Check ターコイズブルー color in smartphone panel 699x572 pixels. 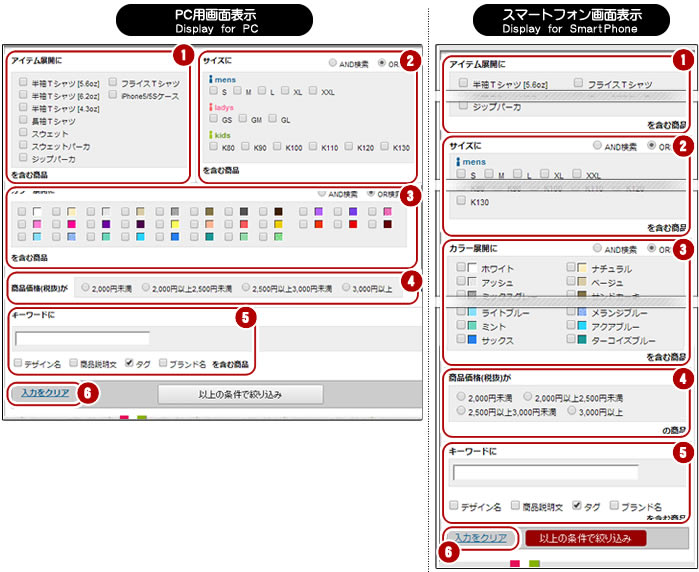coord(571,339)
